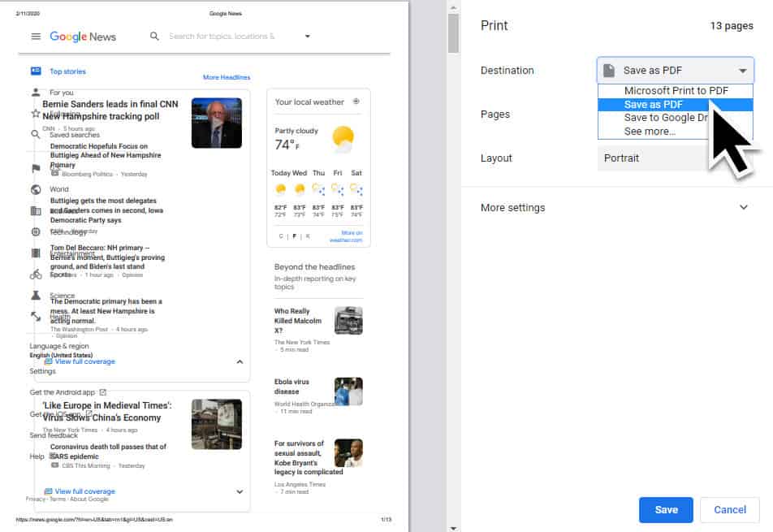Click the World globe icon in sidebar

tap(36, 189)
